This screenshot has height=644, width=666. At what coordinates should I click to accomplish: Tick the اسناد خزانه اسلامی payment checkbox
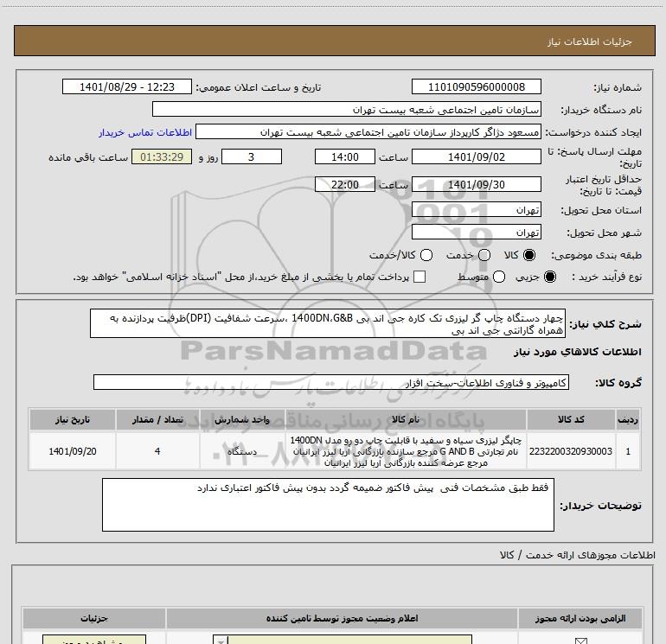point(419,277)
